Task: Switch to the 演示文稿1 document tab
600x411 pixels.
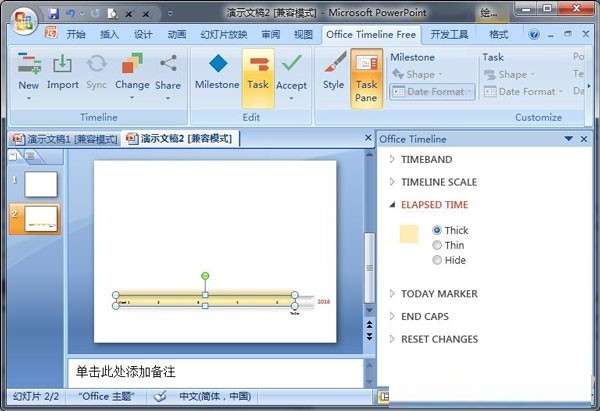Action: pos(65,139)
